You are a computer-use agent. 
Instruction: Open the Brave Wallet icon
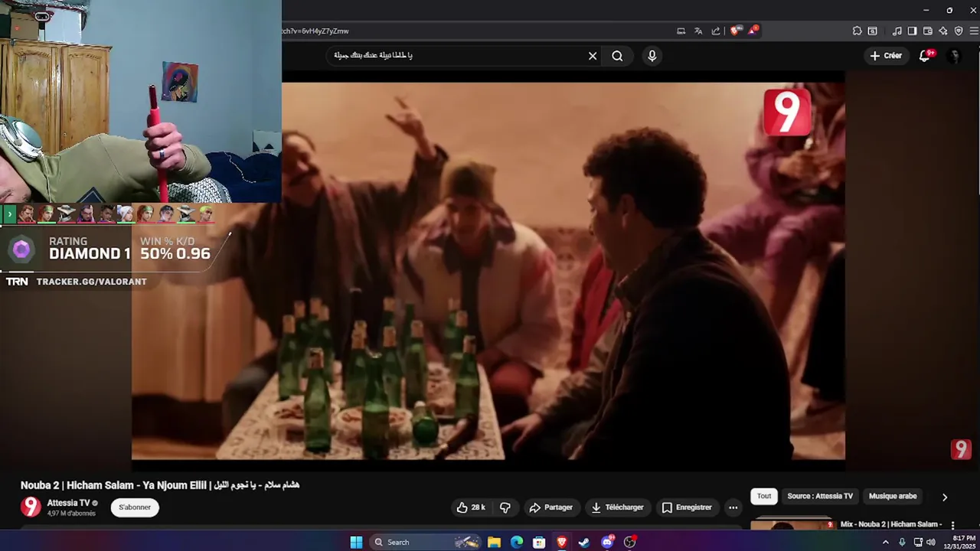928,31
